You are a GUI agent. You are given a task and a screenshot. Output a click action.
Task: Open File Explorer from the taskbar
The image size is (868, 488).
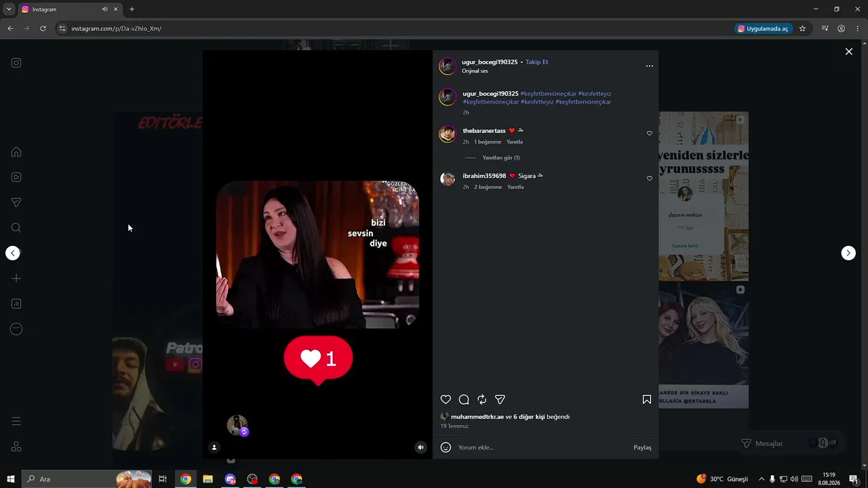point(208,479)
